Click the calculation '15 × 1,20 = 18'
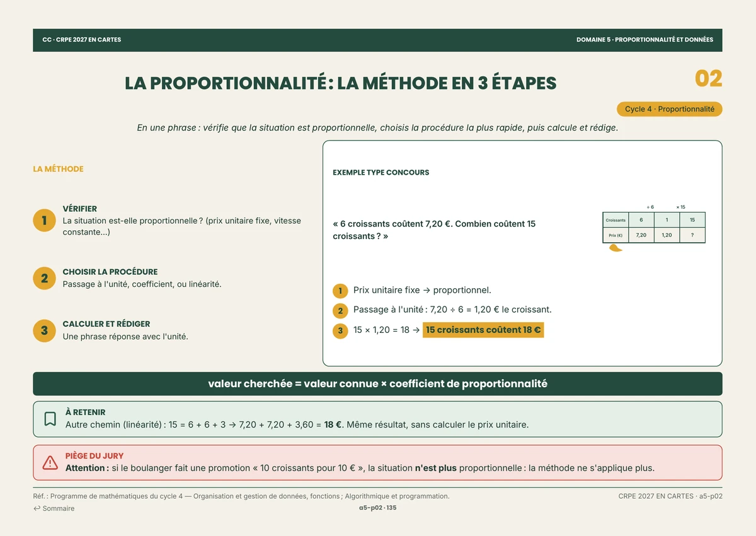756x536 pixels. click(x=382, y=330)
